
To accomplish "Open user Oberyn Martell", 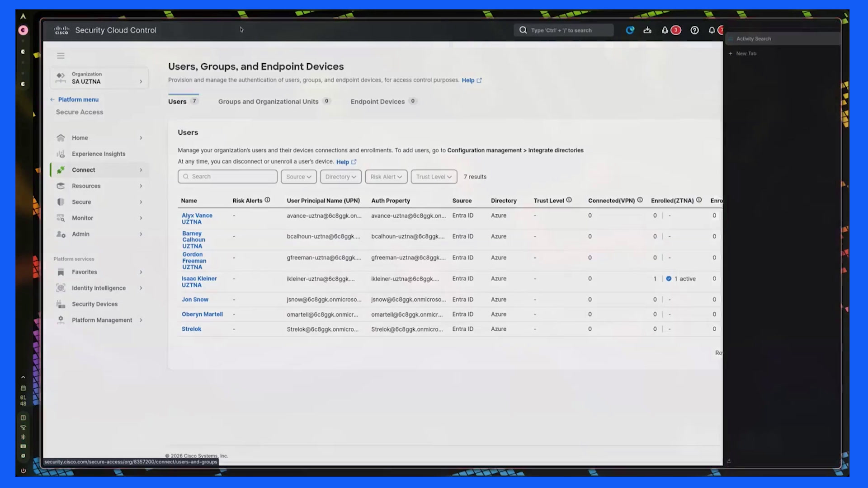I will [202, 314].
